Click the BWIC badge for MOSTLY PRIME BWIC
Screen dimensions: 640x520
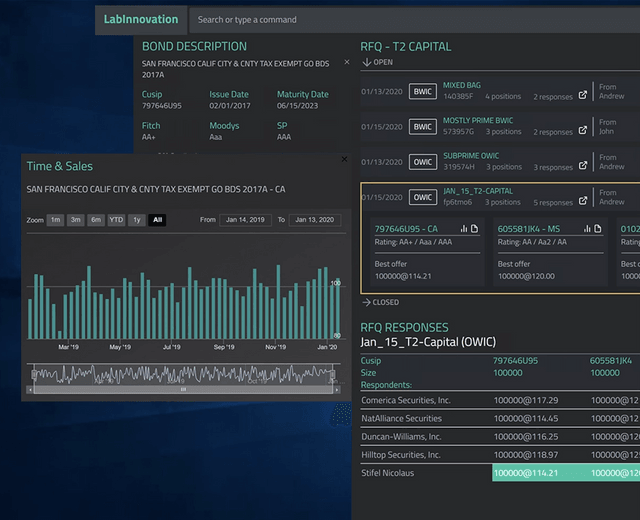click(x=422, y=127)
